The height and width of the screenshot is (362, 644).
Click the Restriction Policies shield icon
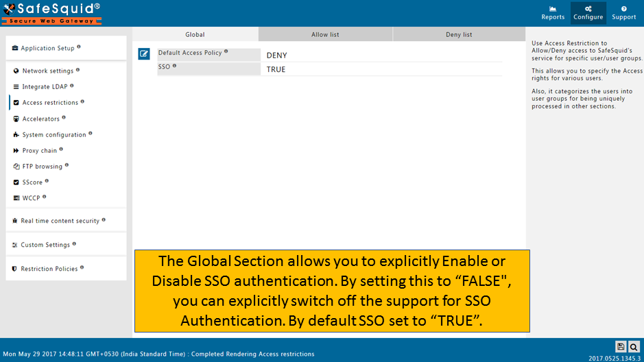point(14,269)
